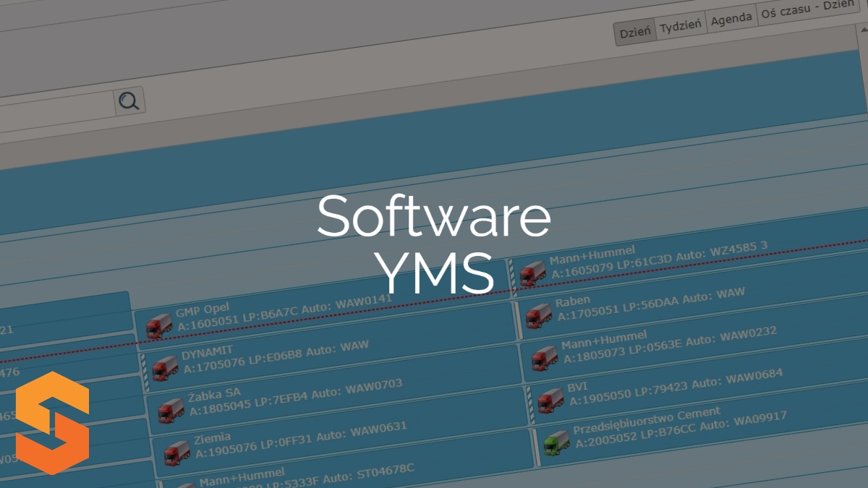Click the magnifier search icon
The width and height of the screenshot is (868, 488).
[x=129, y=101]
